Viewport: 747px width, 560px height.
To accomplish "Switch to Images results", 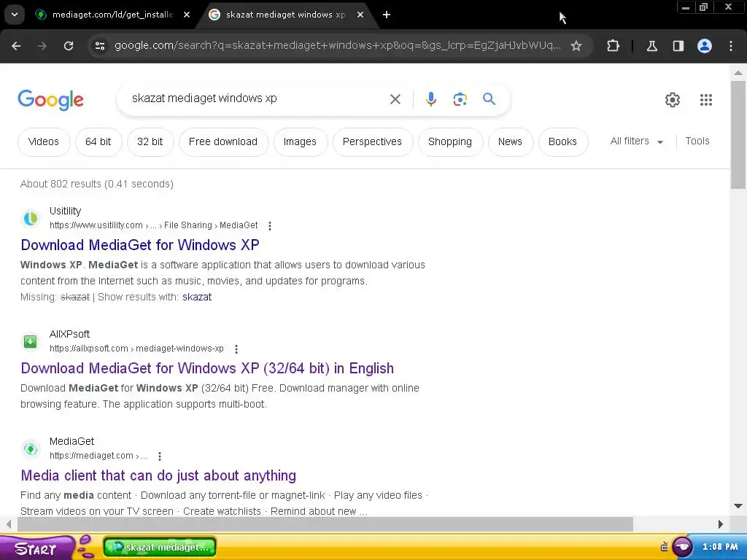I will click(x=300, y=142).
